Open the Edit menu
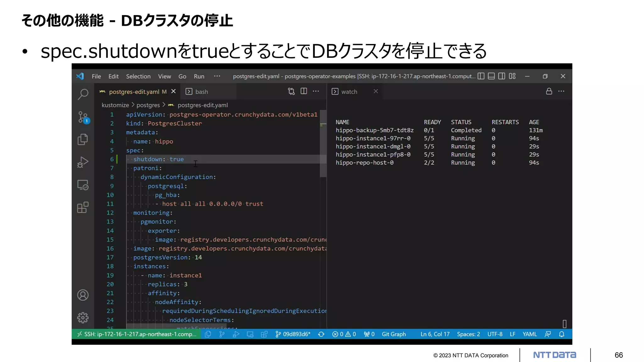 [x=114, y=76]
